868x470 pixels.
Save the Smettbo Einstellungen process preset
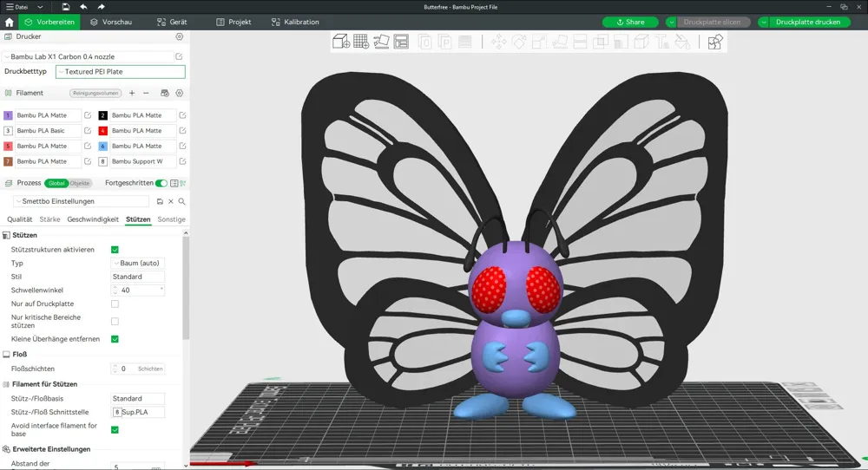coord(160,201)
